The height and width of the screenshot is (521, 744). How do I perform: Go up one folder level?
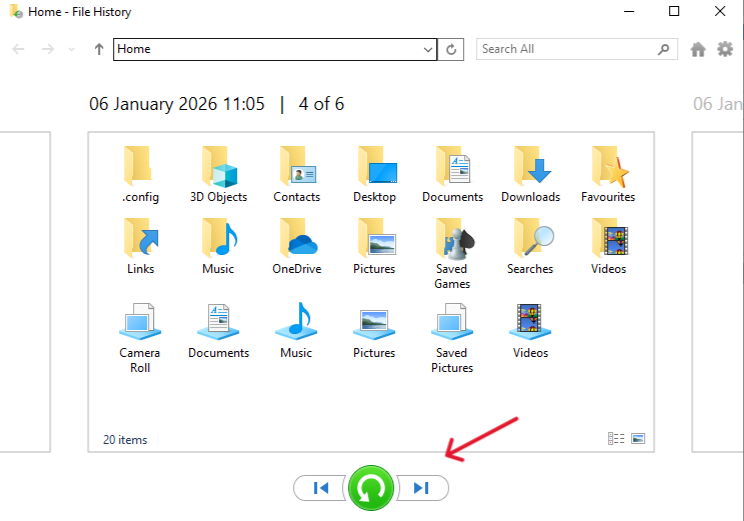tap(99, 49)
